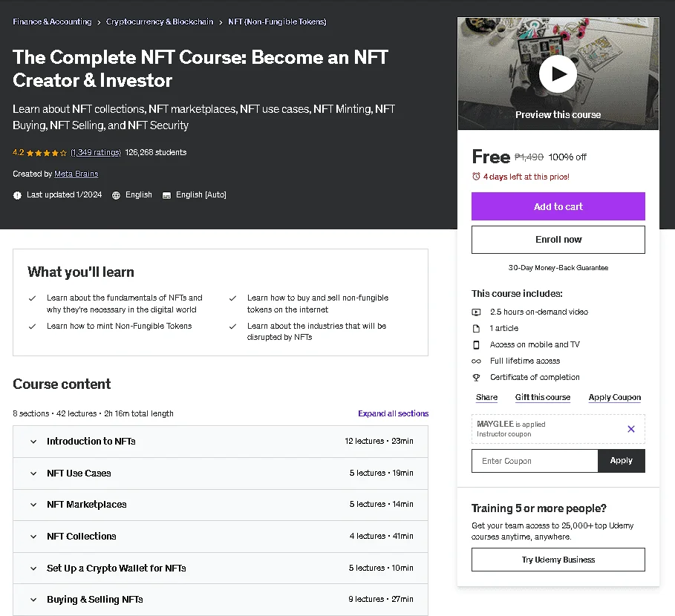
Task: Click the Share link
Action: point(487,398)
